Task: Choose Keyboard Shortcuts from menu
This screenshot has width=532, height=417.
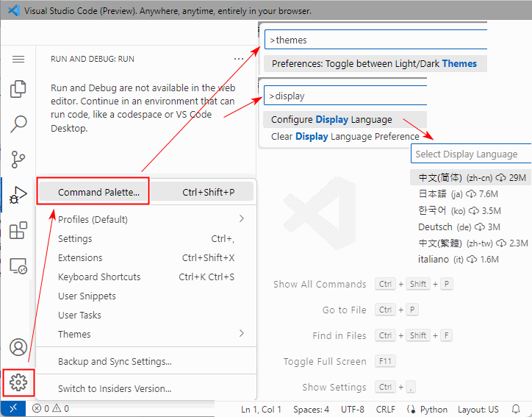Action: point(99,277)
